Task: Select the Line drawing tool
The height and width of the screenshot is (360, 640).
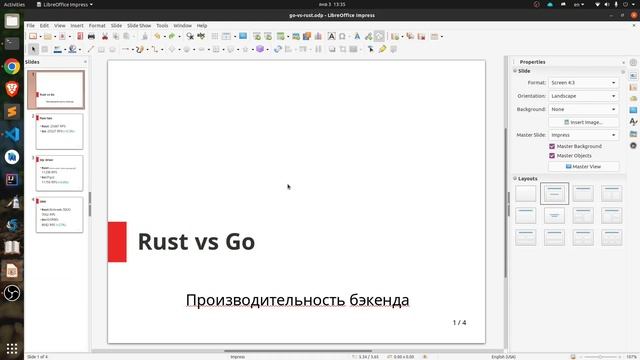Action: pos(90,49)
